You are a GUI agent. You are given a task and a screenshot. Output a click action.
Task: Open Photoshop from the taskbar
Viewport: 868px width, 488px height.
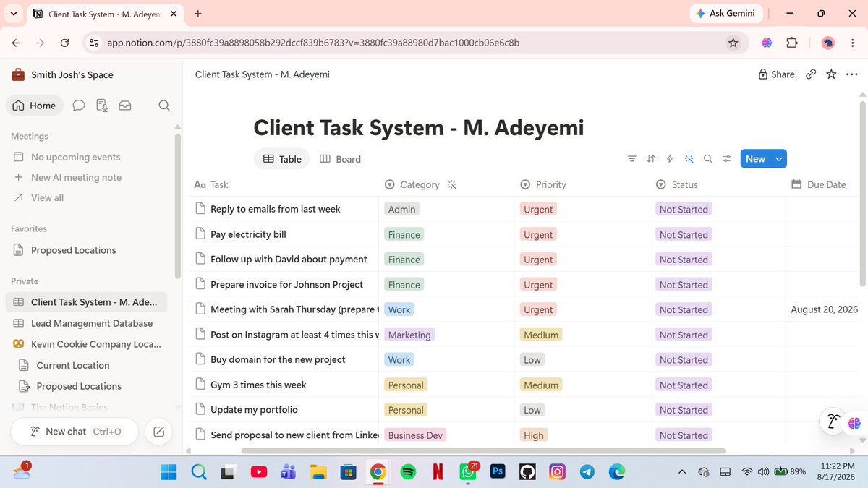click(x=498, y=472)
